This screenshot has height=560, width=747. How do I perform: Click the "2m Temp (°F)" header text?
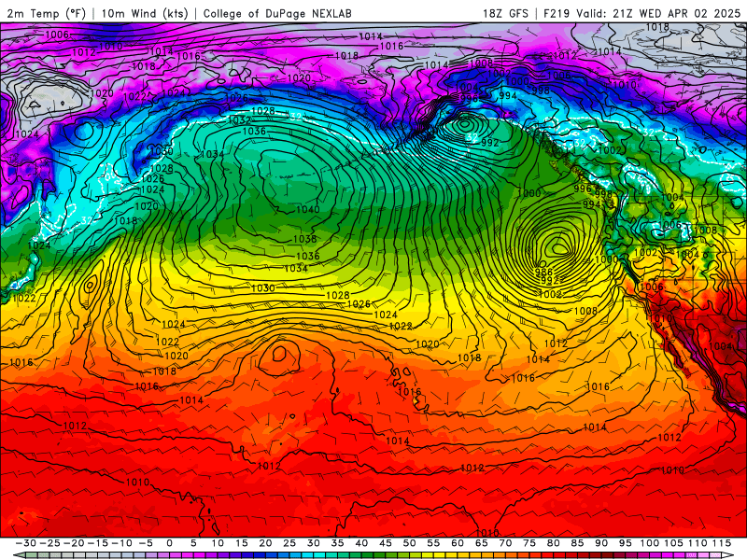(x=46, y=13)
